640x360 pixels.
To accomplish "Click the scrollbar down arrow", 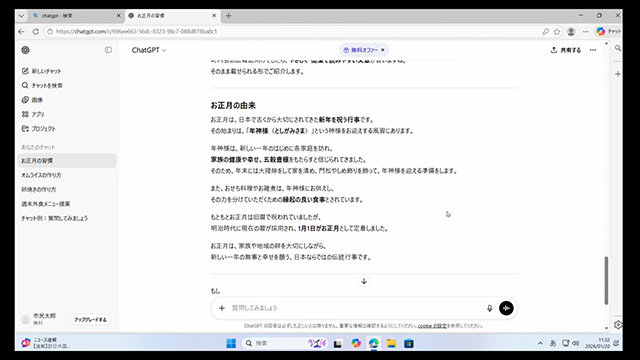I will pos(606,328).
